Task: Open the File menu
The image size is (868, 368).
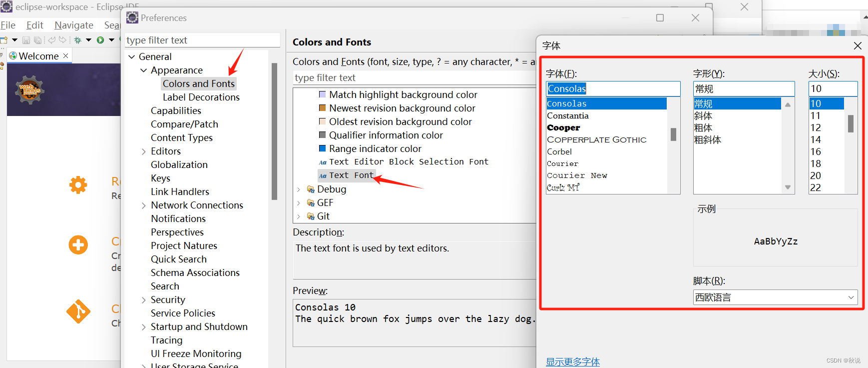Action: click(8, 25)
